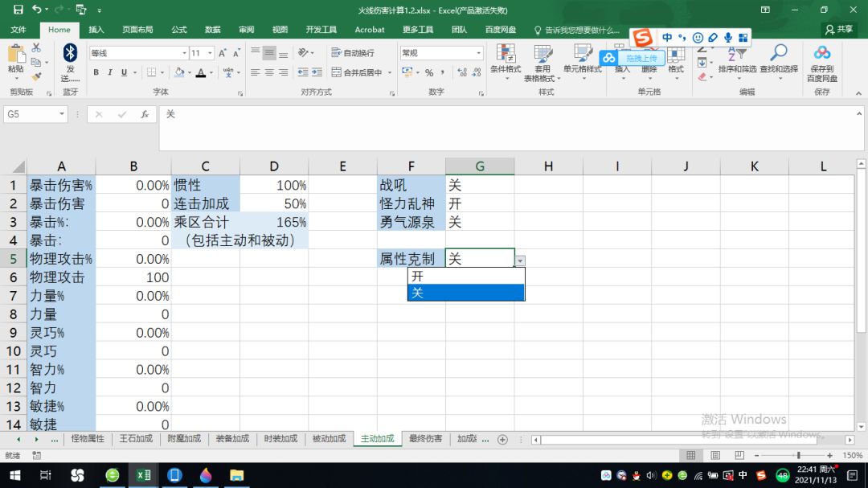Select 开 in the cell dropdown list

[466, 276]
